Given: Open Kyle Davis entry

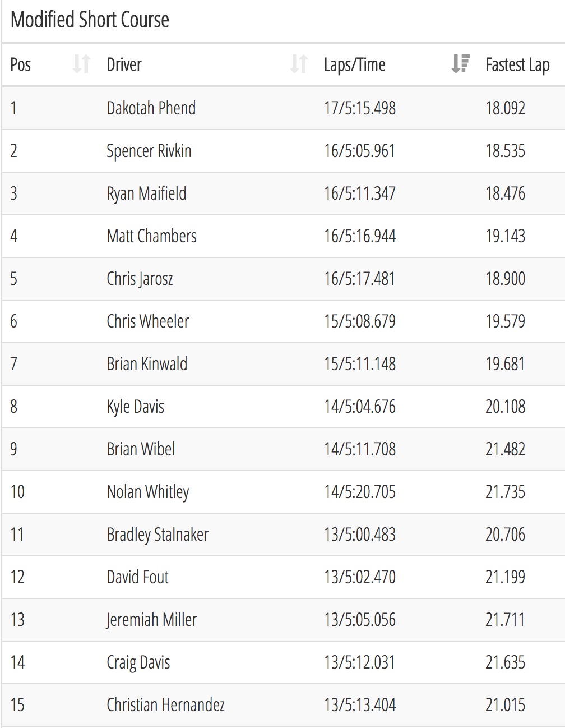Looking at the screenshot, I should 135,407.
